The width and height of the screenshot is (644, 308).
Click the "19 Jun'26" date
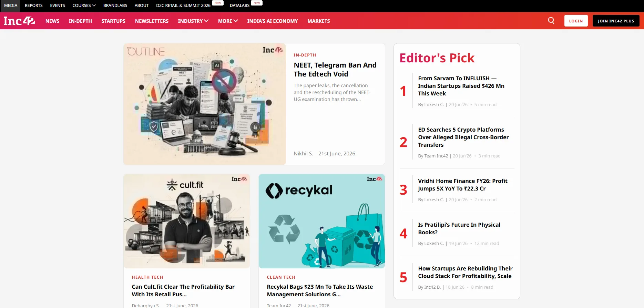click(458, 244)
